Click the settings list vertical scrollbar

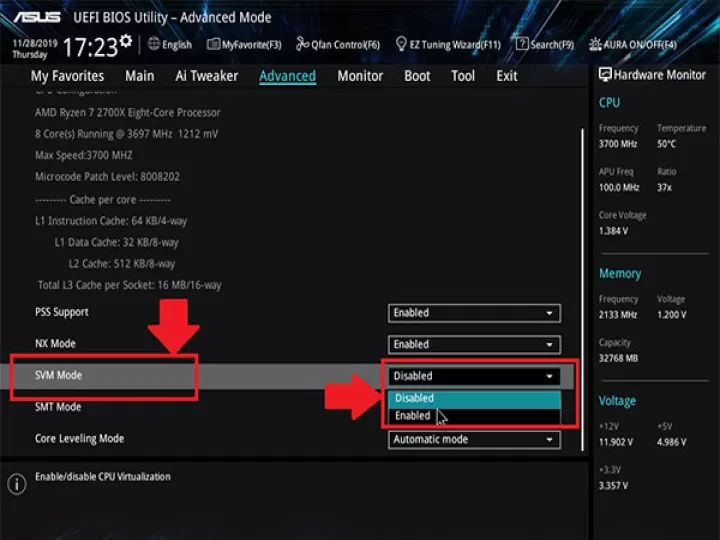coord(582,289)
